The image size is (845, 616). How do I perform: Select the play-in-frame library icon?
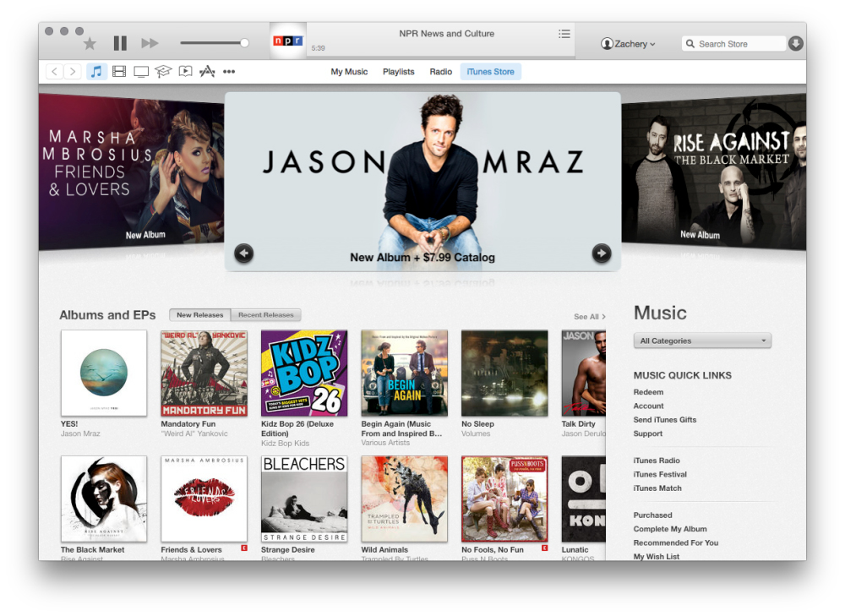[x=185, y=71]
